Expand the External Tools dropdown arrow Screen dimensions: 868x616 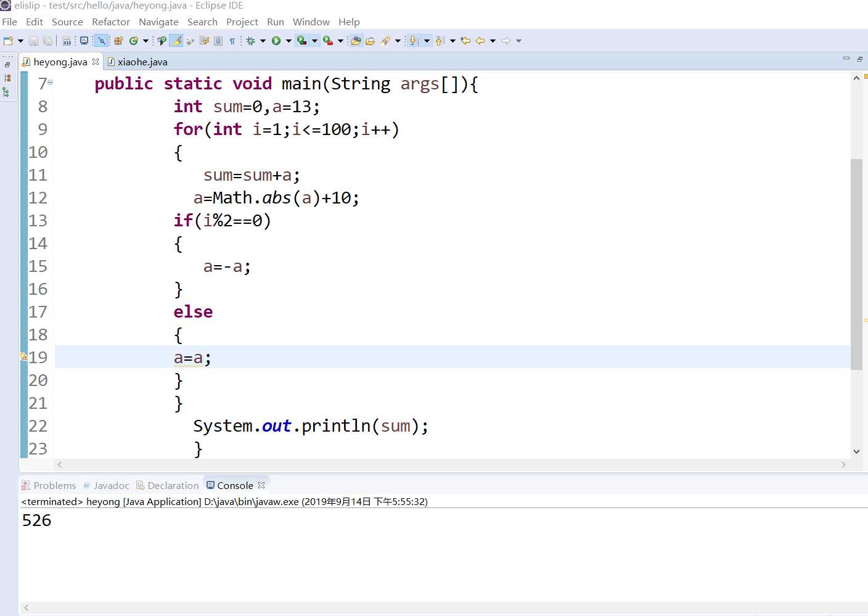click(x=340, y=41)
